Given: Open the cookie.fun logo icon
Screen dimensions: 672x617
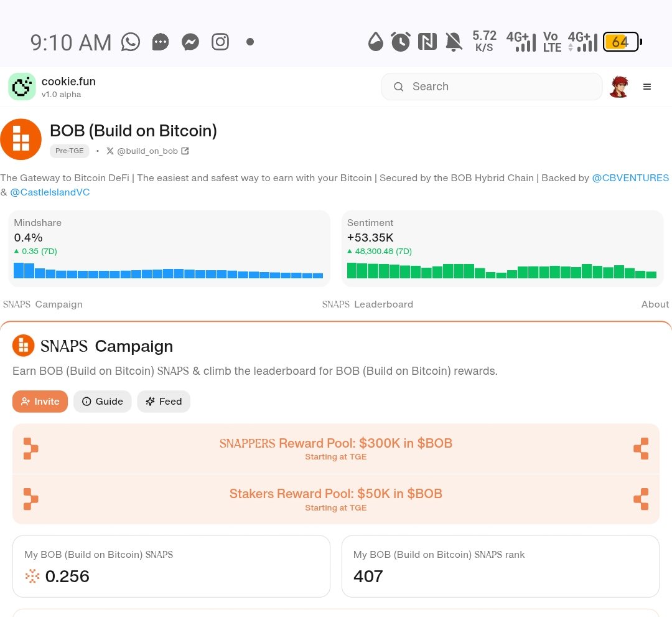Looking at the screenshot, I should click(22, 87).
